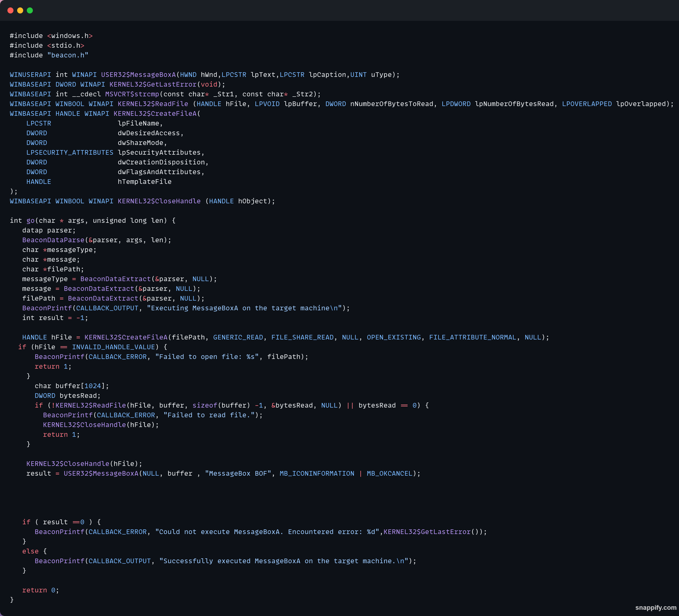Click the KERNEL32$GetLastError declaration

pos(153,85)
